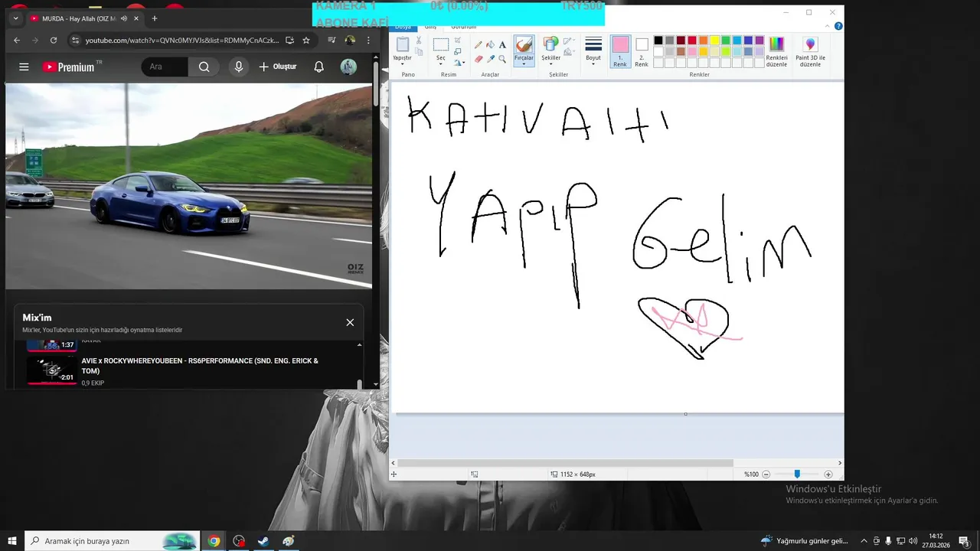
Task: Click the Paint zoom slider handle
Action: pos(797,474)
